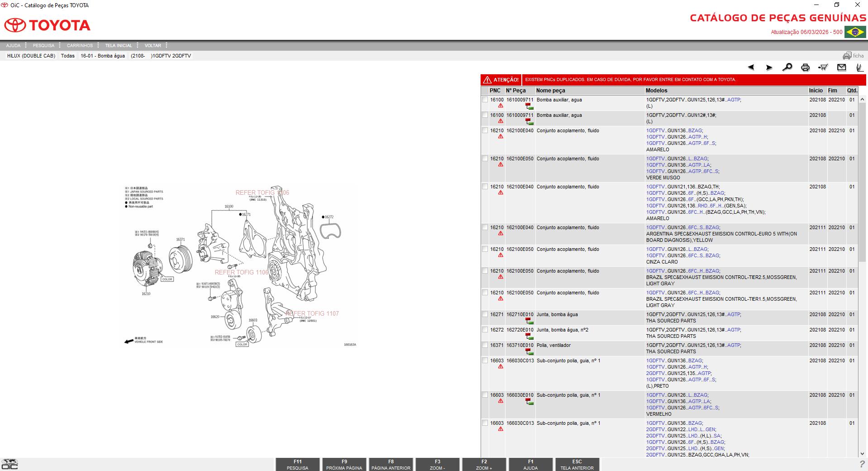Click the Toyota logo in the header
The image size is (868, 471).
coord(48,25)
